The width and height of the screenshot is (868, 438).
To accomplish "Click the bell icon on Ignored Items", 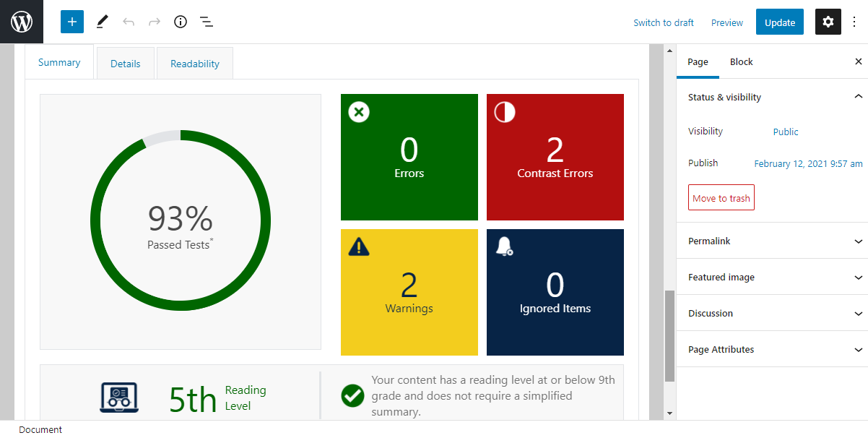I will (505, 246).
